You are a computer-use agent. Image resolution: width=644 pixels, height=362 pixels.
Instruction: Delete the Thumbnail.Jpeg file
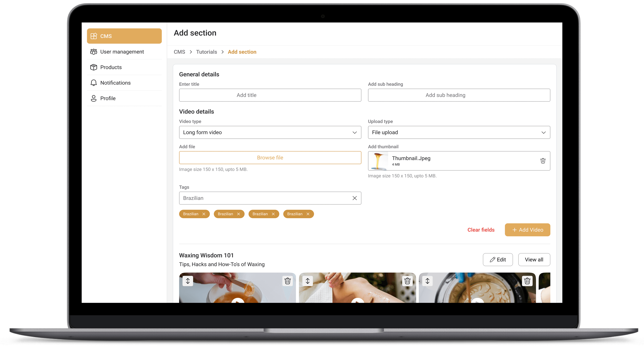pyautogui.click(x=543, y=161)
